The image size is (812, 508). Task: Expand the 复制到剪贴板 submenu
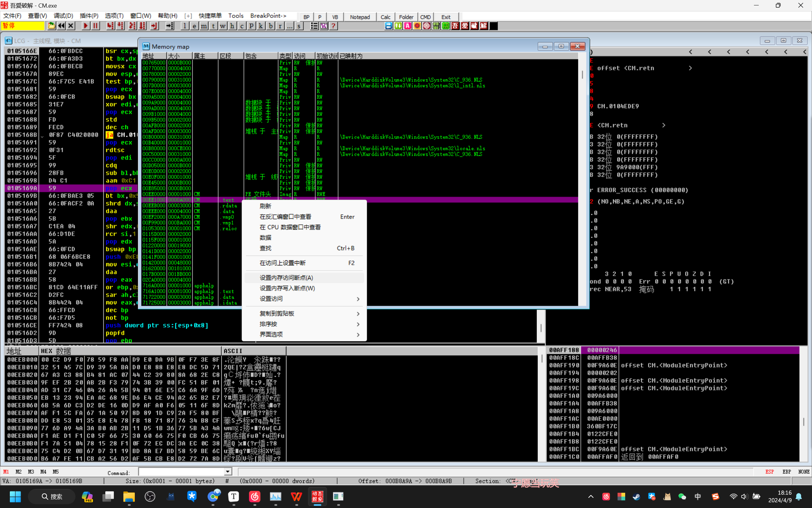pyautogui.click(x=304, y=313)
